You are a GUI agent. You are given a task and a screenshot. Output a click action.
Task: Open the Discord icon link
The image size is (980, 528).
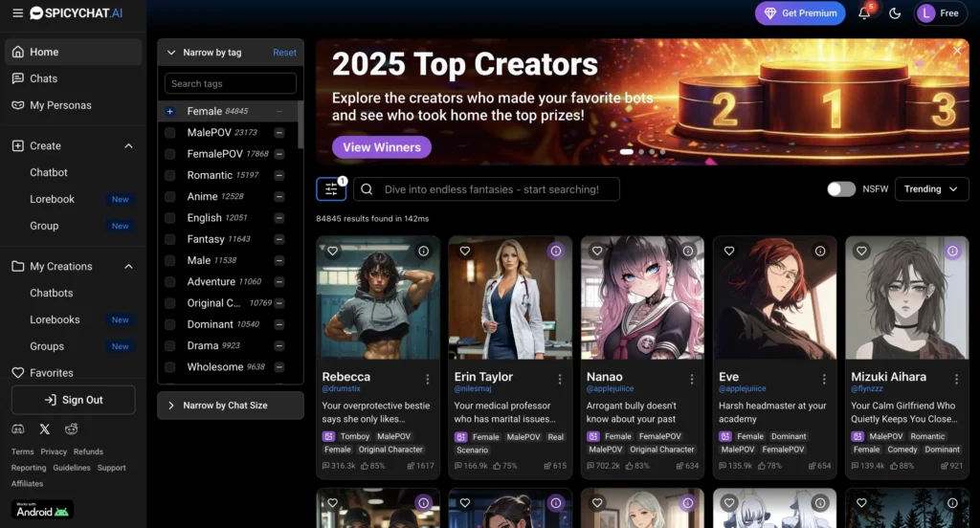tap(18, 429)
